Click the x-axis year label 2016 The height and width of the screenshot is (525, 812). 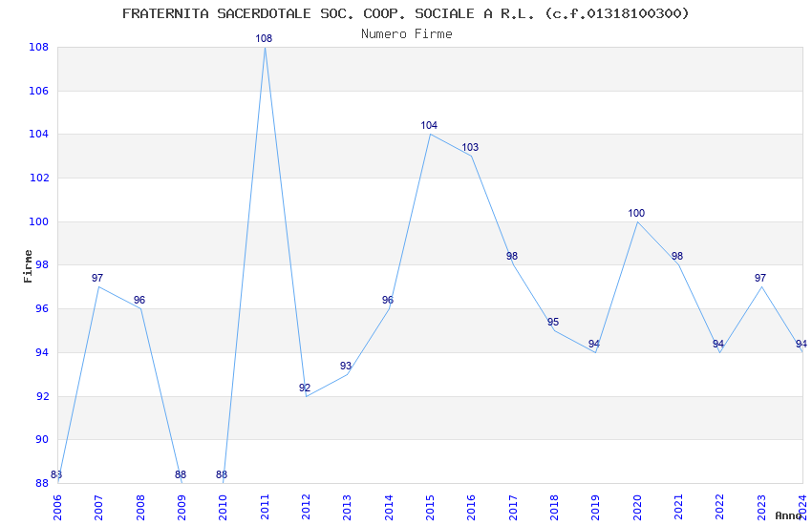tap(471, 507)
